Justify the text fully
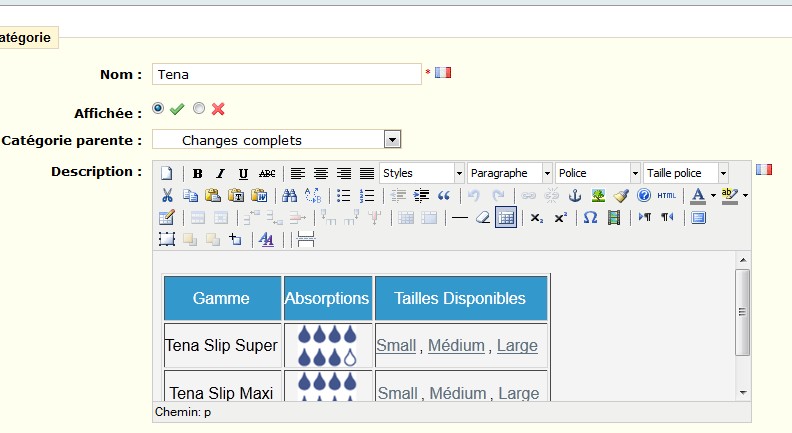 pos(367,173)
